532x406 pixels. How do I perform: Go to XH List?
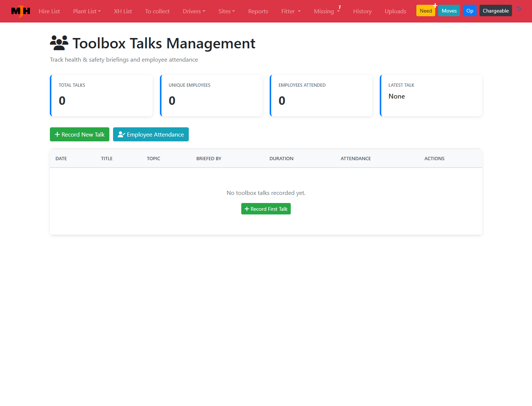tap(123, 11)
